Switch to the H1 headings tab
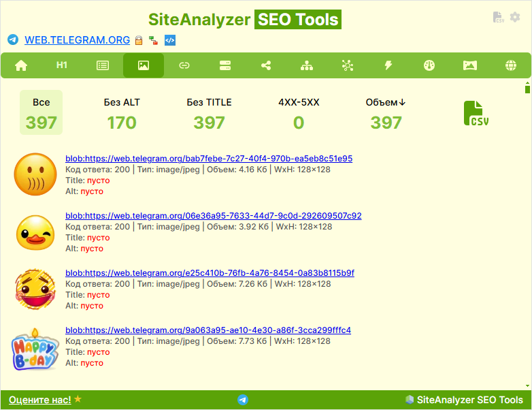 (62, 65)
